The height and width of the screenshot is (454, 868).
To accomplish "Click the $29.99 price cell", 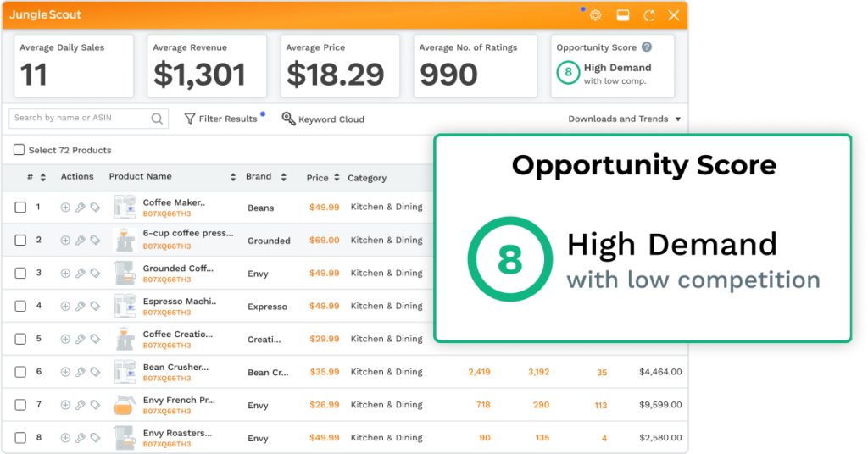I will (x=325, y=339).
